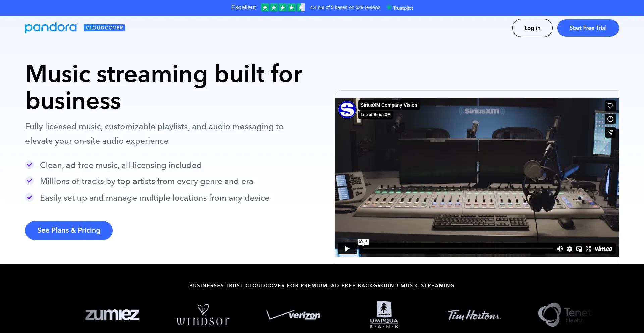
Task: Open the Trustpilot reviews link
Action: [400, 8]
